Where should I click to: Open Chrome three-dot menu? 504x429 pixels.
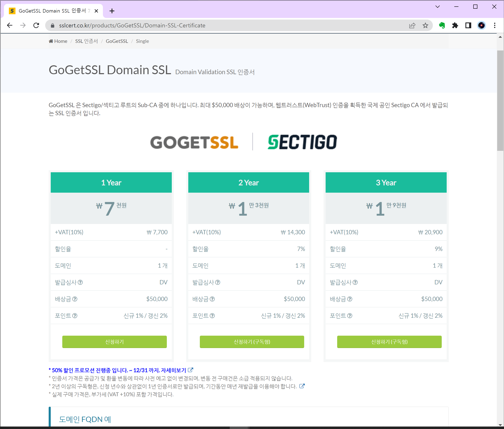click(x=495, y=25)
